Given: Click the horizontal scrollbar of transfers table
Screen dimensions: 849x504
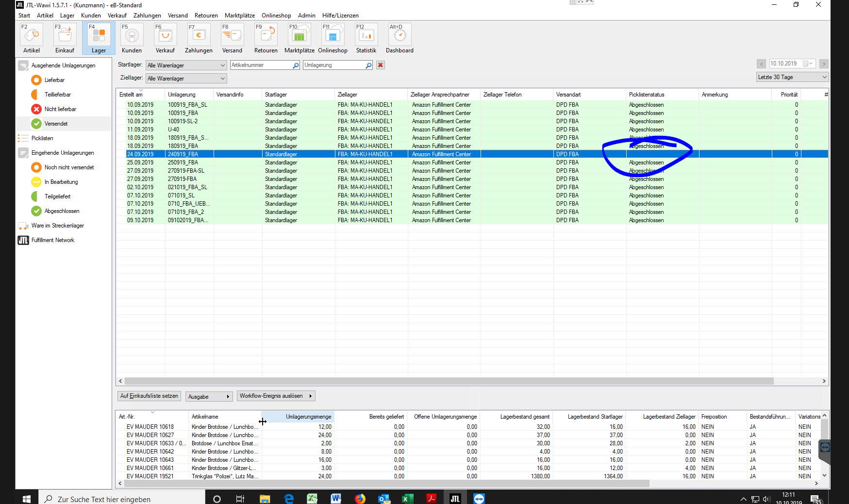Looking at the screenshot, I should coord(449,381).
